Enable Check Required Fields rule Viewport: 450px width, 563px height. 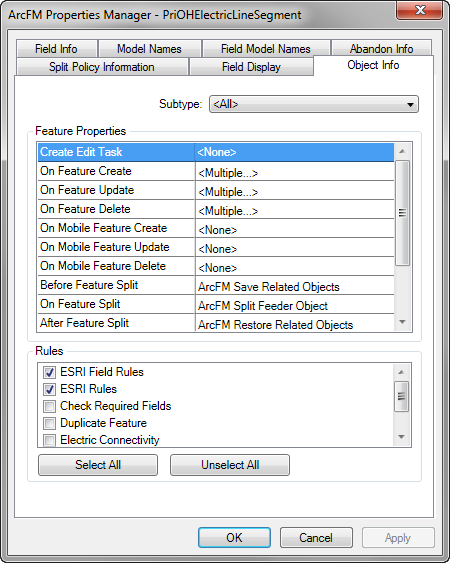click(49, 406)
